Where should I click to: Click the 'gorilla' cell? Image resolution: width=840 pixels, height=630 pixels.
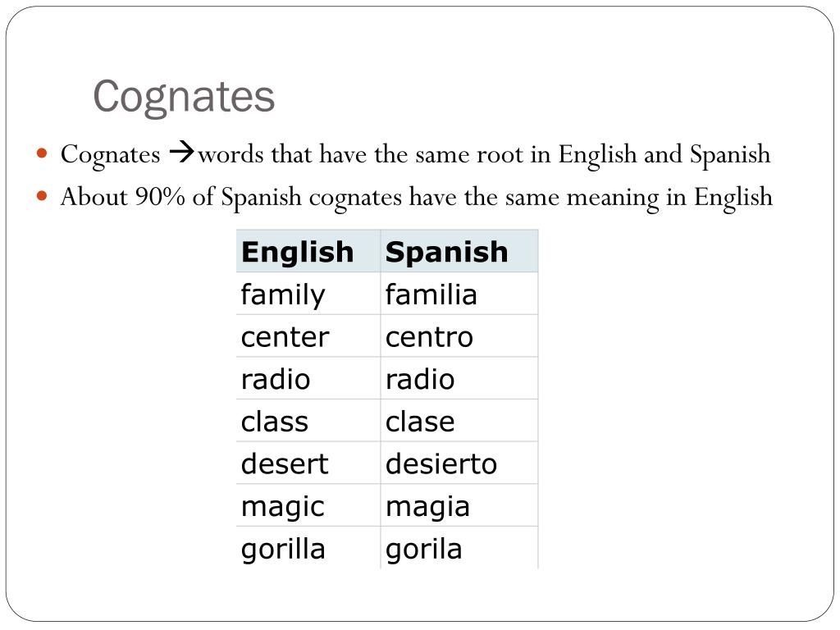click(308, 547)
